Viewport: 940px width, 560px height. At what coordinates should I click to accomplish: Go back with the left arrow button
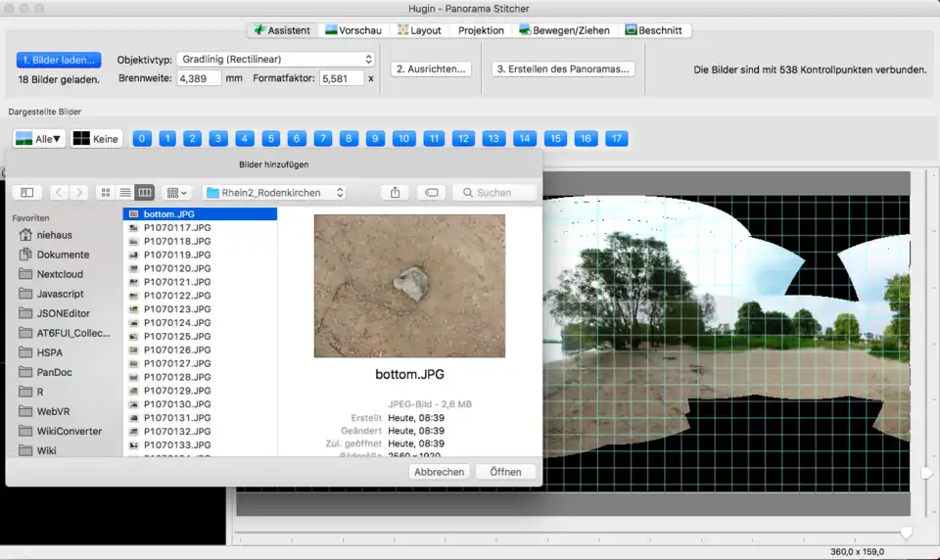(59, 193)
